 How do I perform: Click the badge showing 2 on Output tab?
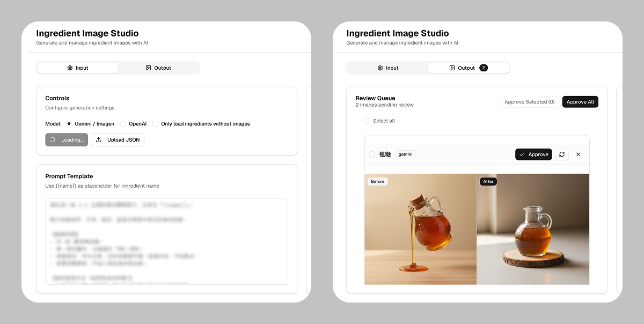(484, 68)
